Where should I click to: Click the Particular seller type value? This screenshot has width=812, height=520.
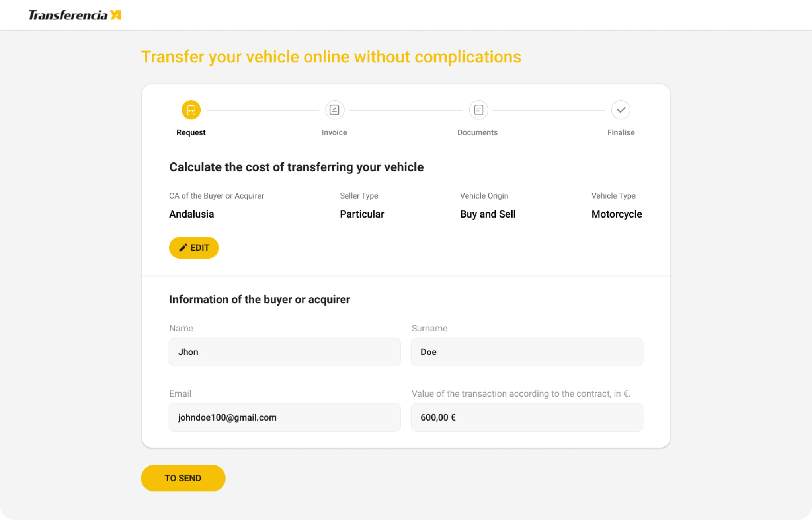pos(362,214)
